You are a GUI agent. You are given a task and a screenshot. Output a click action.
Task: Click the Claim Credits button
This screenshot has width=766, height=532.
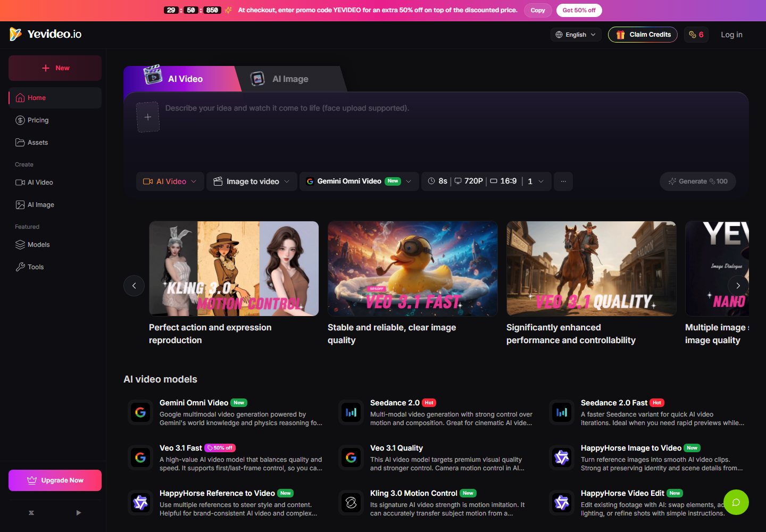pyautogui.click(x=643, y=35)
